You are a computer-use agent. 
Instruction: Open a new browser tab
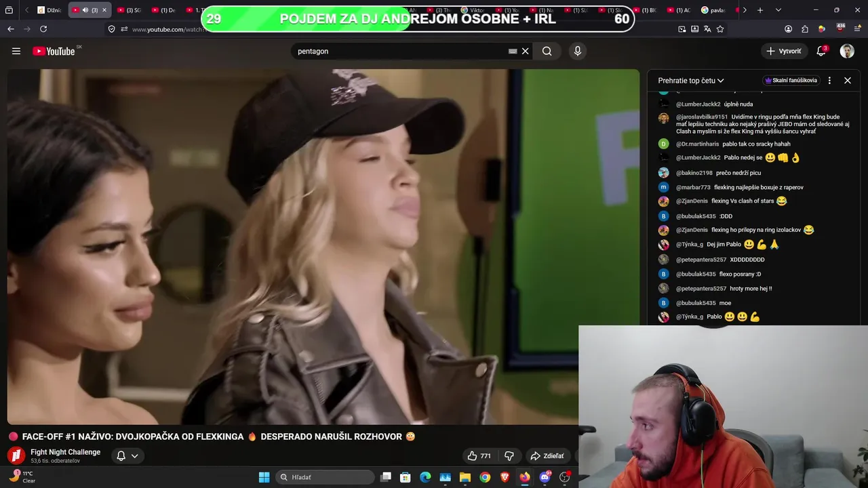click(760, 10)
